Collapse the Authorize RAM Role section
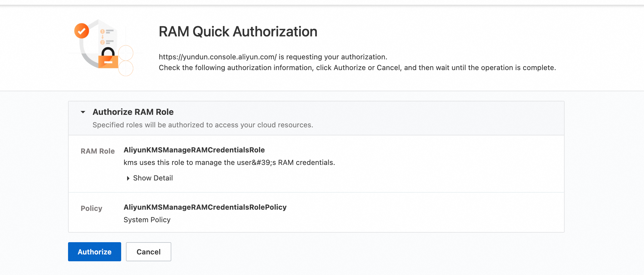The image size is (644, 275). (83, 112)
